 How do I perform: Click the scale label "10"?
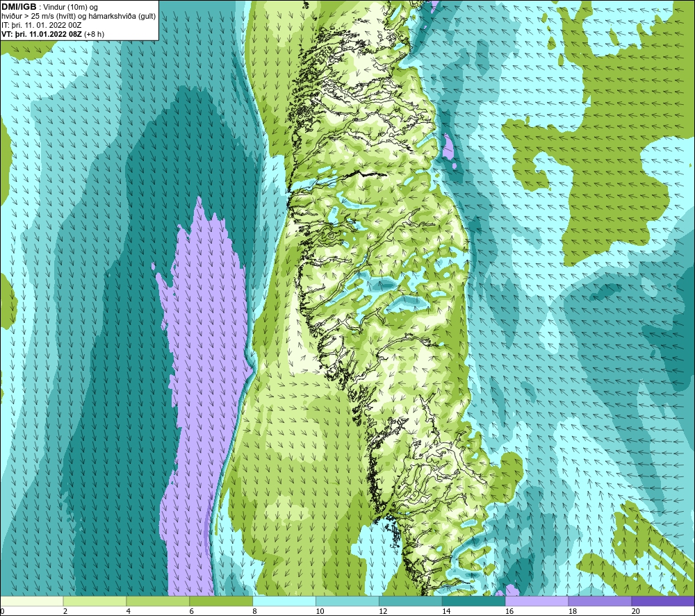point(320,611)
